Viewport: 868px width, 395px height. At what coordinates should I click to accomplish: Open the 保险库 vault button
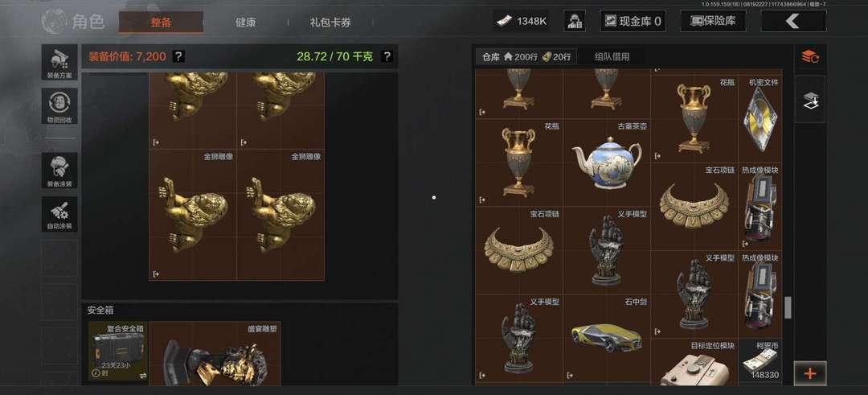(713, 21)
